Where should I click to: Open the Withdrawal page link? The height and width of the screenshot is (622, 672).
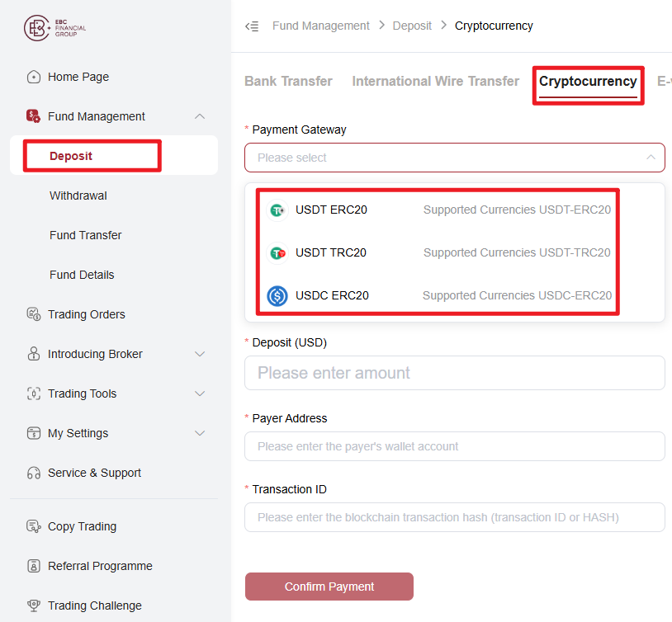point(78,196)
